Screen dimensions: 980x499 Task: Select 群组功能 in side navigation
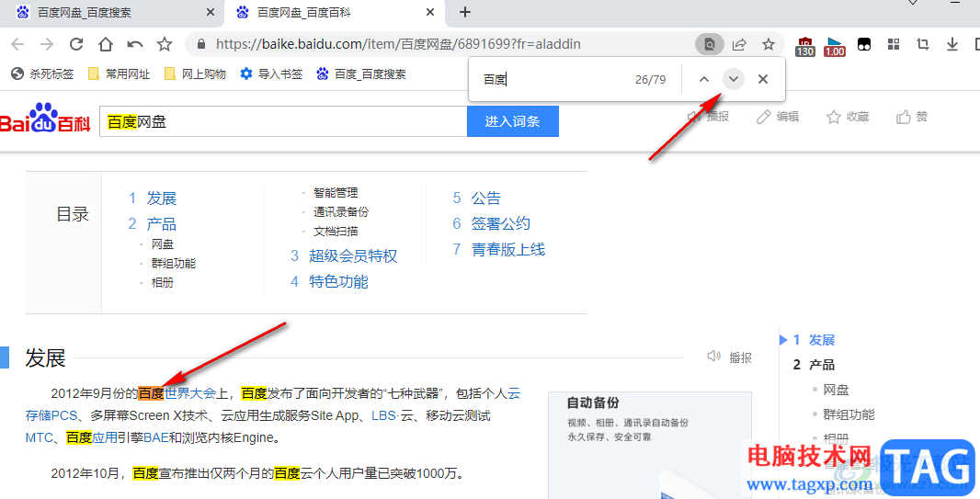pyautogui.click(x=849, y=414)
